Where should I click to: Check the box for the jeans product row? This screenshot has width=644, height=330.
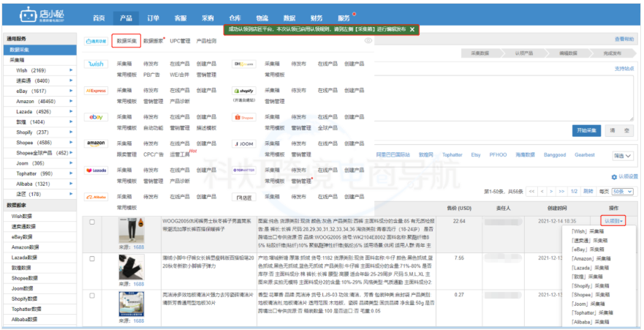coord(92,259)
